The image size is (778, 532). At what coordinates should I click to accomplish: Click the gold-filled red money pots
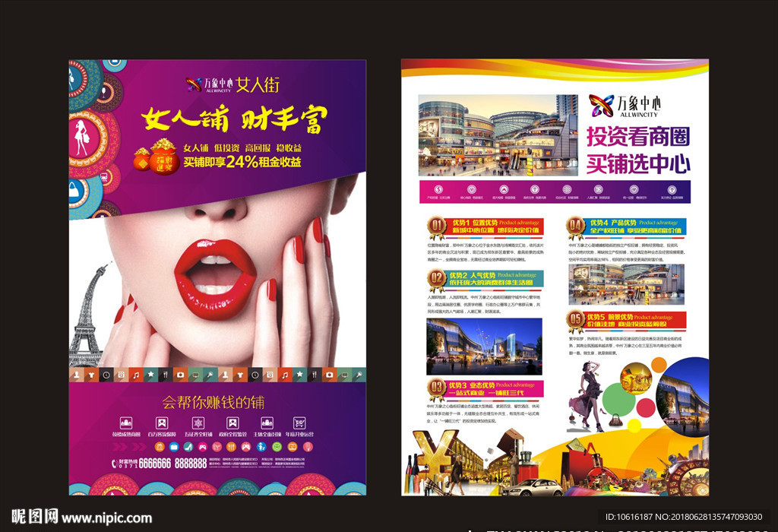[x=157, y=157]
